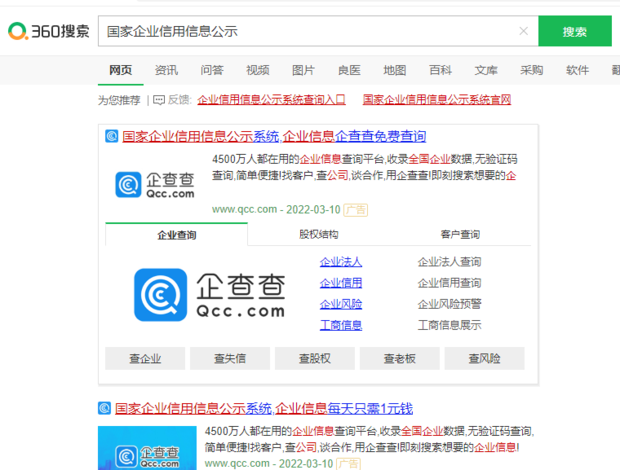620x470 pixels.
Task: Go to the 视频 tab
Action: click(x=258, y=70)
